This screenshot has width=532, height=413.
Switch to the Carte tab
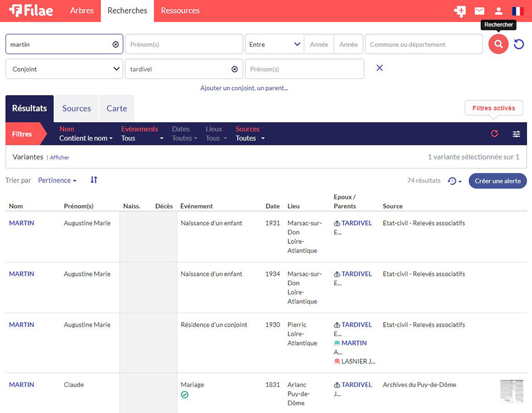click(116, 108)
